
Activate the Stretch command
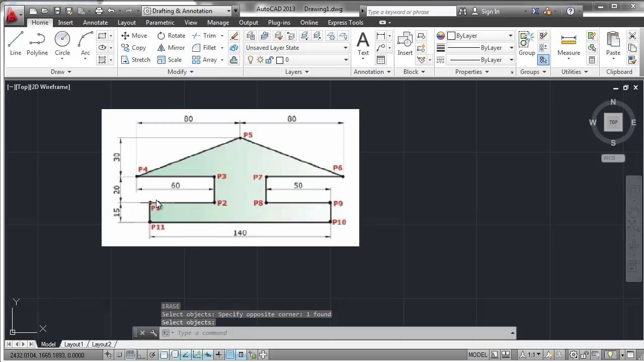pyautogui.click(x=136, y=60)
